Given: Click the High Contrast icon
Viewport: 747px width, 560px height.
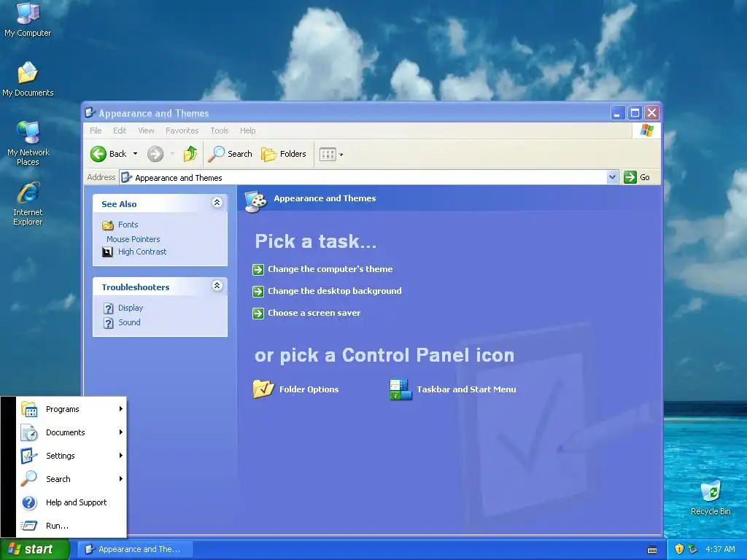Looking at the screenshot, I should [x=108, y=252].
